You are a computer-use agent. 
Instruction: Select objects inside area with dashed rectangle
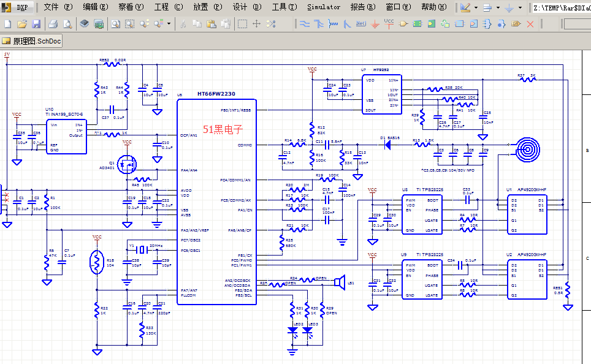click(242, 24)
